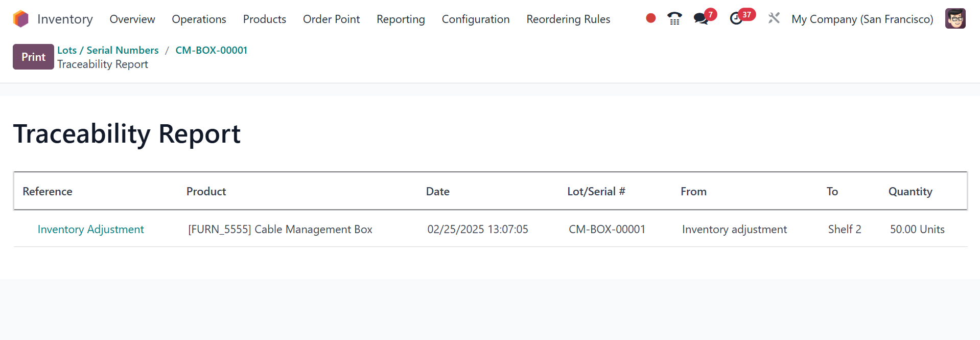Open the My Company (San Francisco) switcher

click(x=862, y=19)
